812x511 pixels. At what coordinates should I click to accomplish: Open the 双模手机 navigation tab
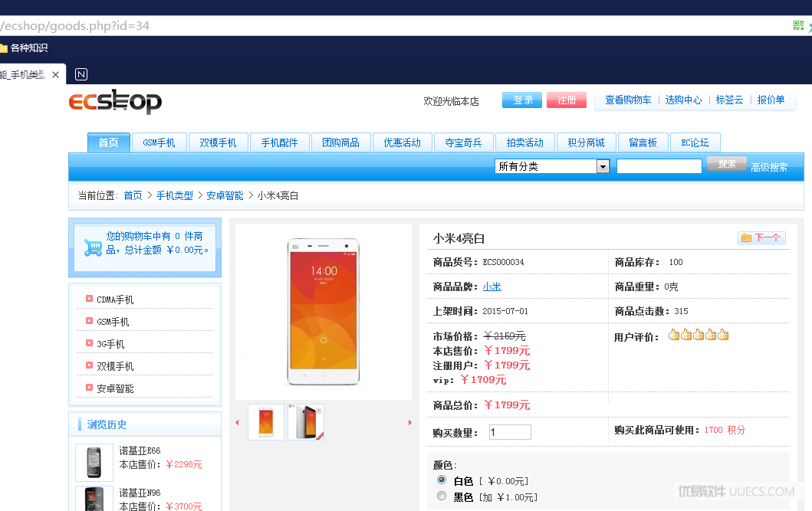point(218,142)
